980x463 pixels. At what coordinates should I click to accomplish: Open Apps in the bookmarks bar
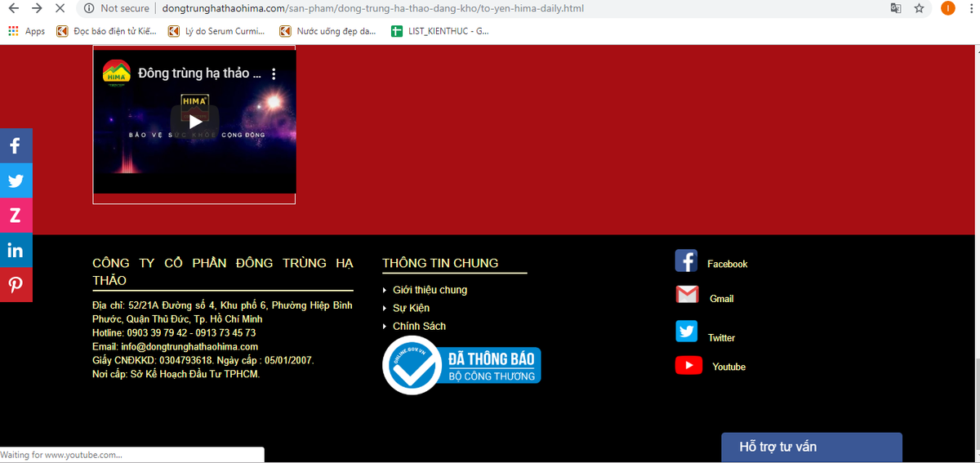[26, 31]
